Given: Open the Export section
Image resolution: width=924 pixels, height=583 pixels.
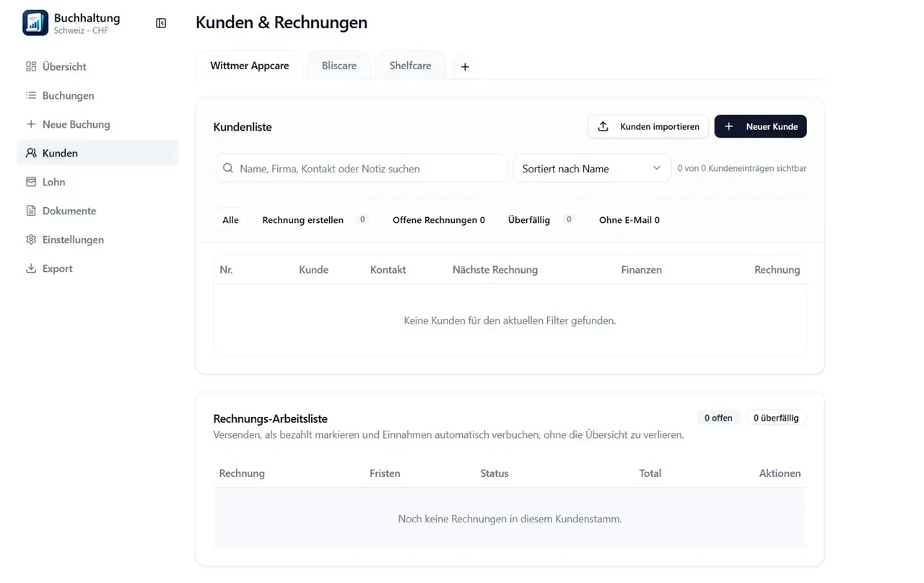Looking at the screenshot, I should pyautogui.click(x=97, y=268).
